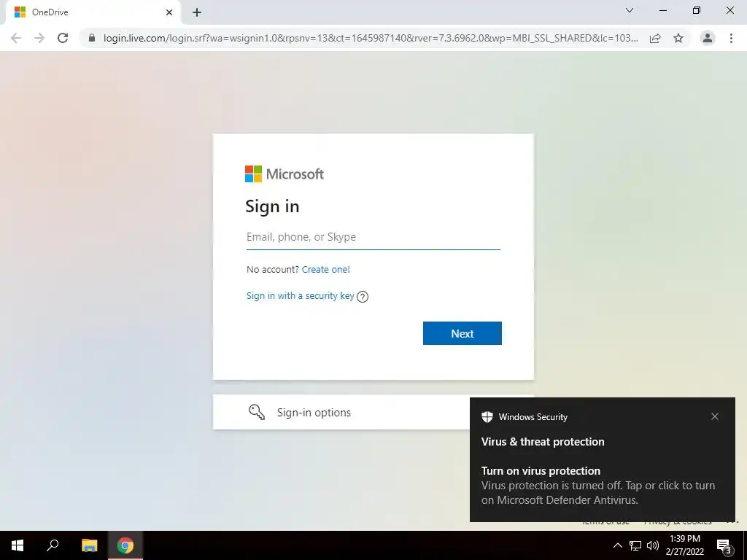Open the clock showing 1:39 PM
The image size is (747, 560).
684,545
